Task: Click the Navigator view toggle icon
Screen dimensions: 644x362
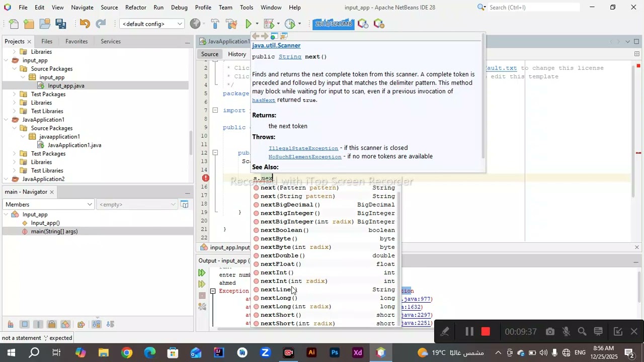Action: [x=185, y=204]
